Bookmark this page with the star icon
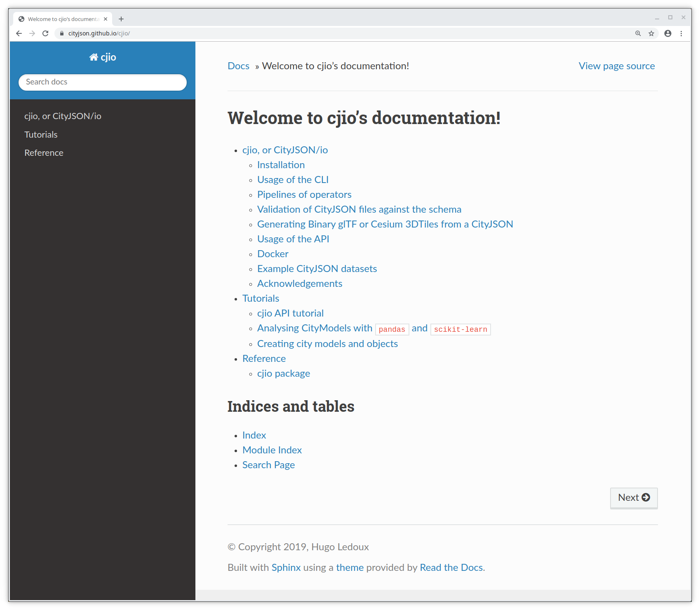 pos(651,33)
